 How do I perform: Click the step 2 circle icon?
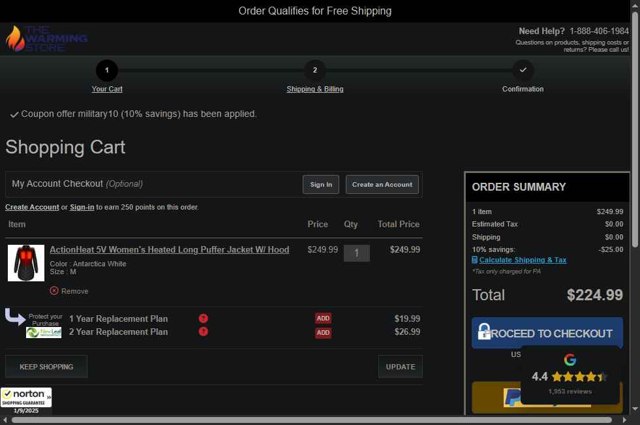[x=315, y=70]
